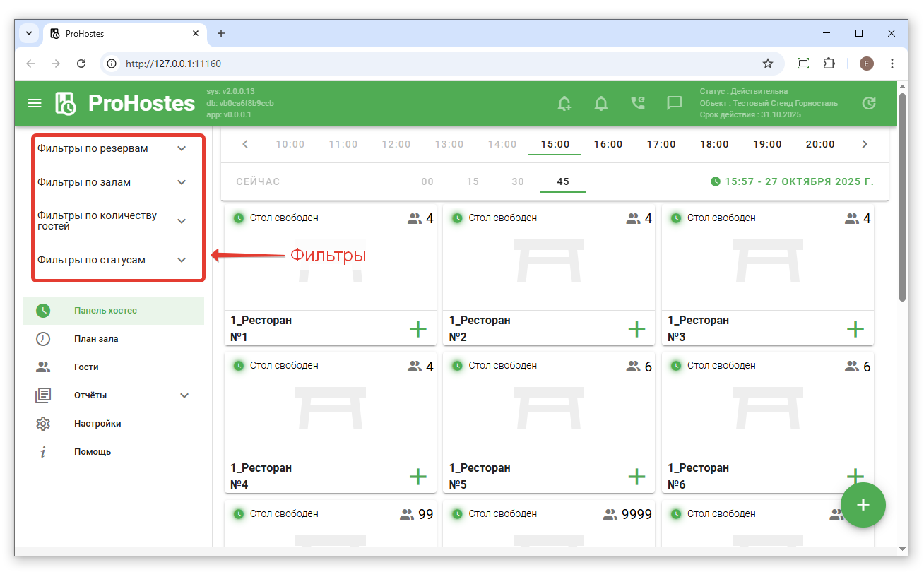
Task: Bookmark this page with the star icon
Action: [x=768, y=64]
